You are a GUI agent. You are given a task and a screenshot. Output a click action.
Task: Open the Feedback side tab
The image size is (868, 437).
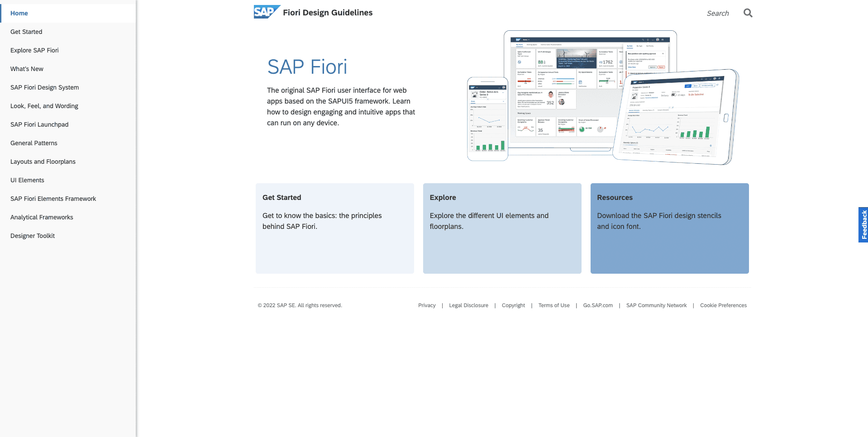pyautogui.click(x=863, y=225)
